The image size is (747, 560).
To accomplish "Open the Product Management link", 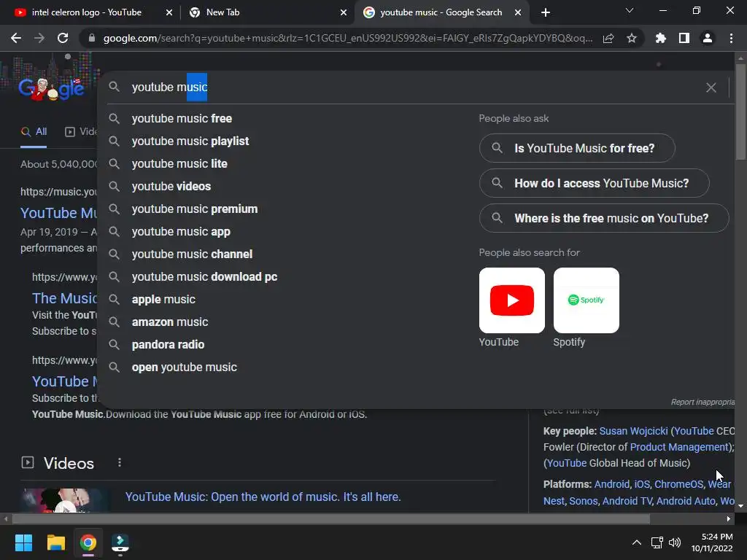I will [x=680, y=447].
